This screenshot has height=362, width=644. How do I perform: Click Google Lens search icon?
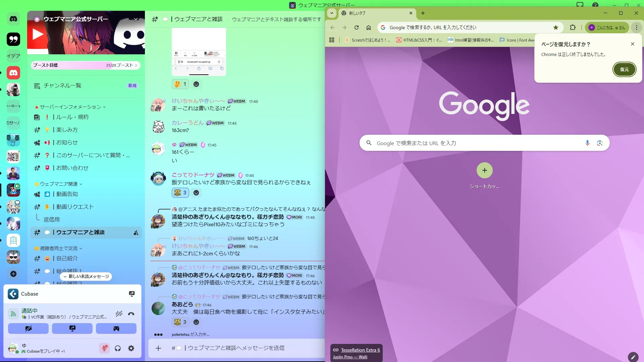pos(600,143)
